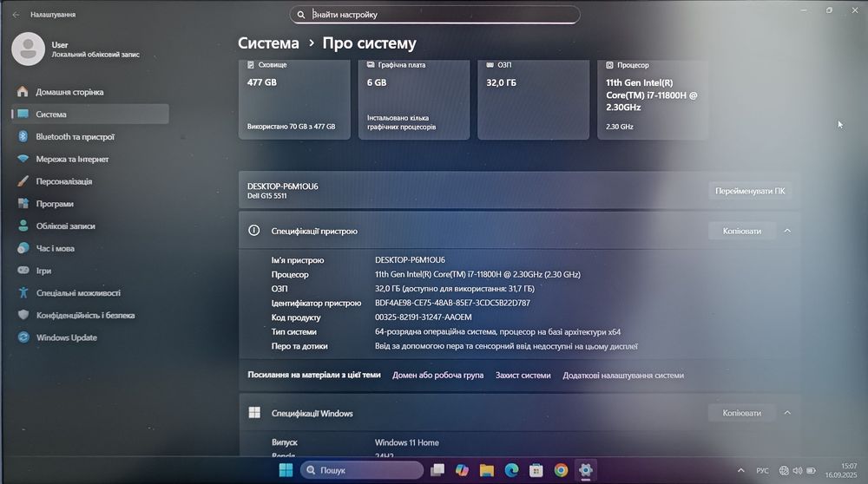Screen dimensions: 868x484
Task: Copy Windows specifications with the Копіювати button
Action: 742,413
